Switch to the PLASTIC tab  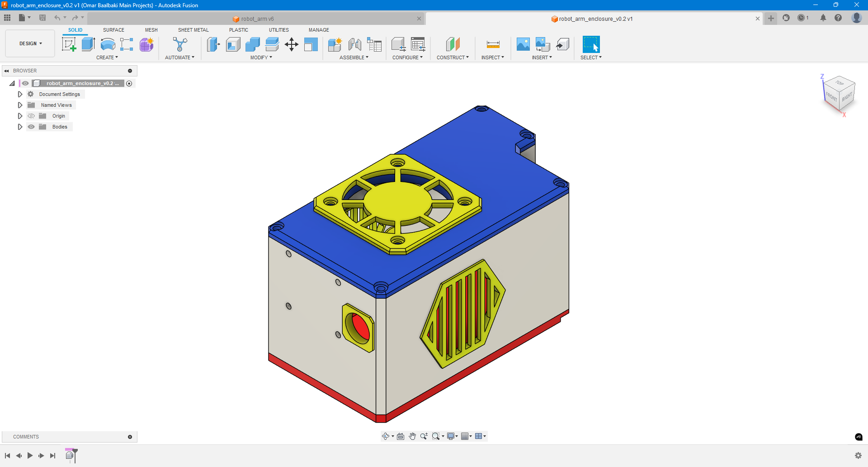pyautogui.click(x=239, y=30)
